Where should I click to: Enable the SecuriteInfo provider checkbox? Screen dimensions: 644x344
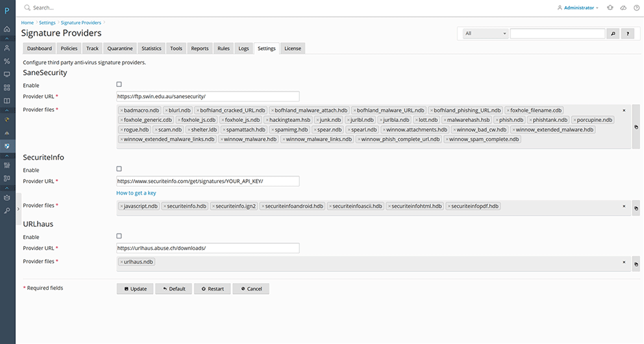pyautogui.click(x=119, y=169)
